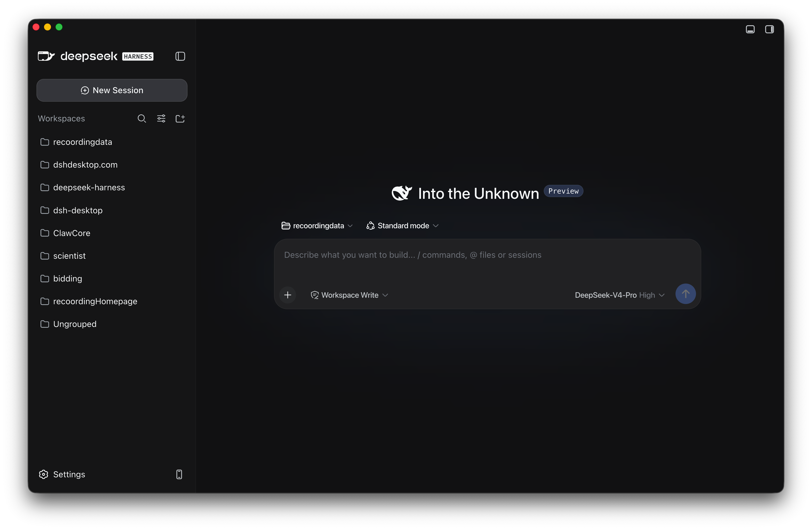The height and width of the screenshot is (530, 812).
Task: Toggle the bottom panel layout icon
Action: tap(750, 29)
